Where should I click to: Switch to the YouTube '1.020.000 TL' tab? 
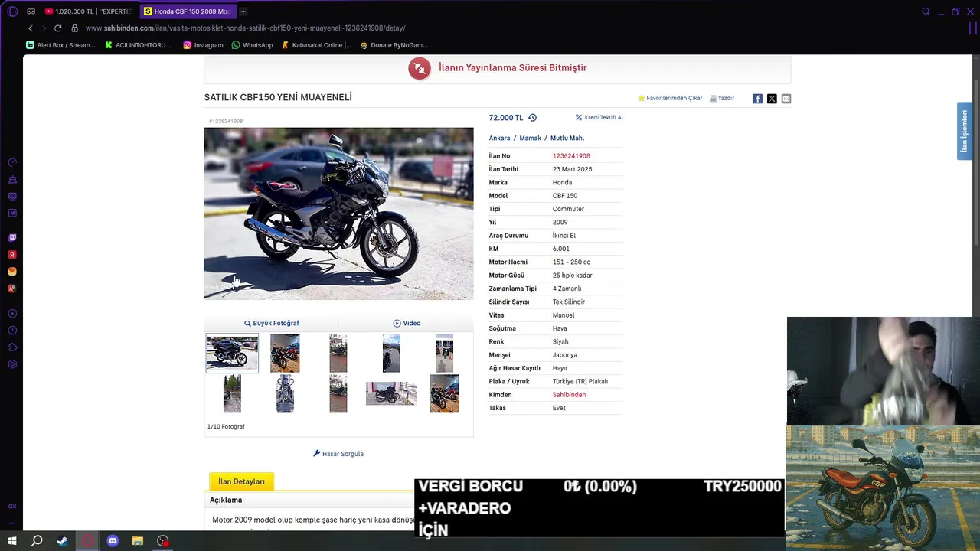(x=88, y=11)
